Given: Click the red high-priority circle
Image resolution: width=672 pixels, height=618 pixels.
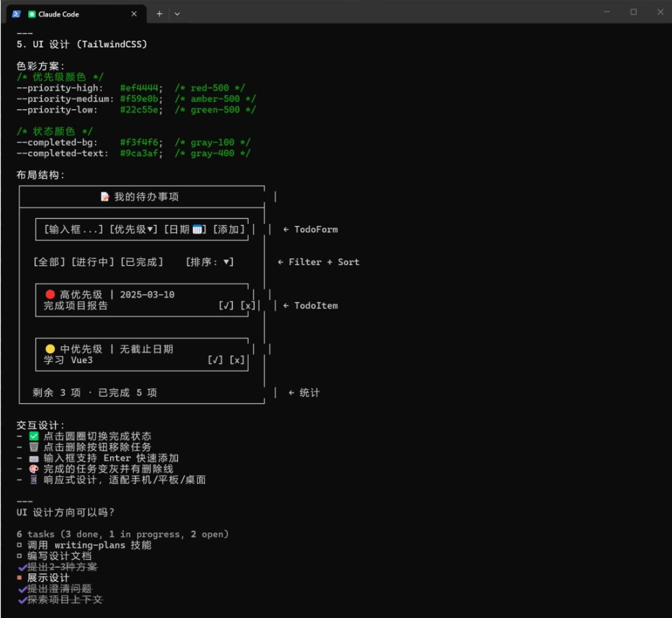Looking at the screenshot, I should tap(50, 294).
